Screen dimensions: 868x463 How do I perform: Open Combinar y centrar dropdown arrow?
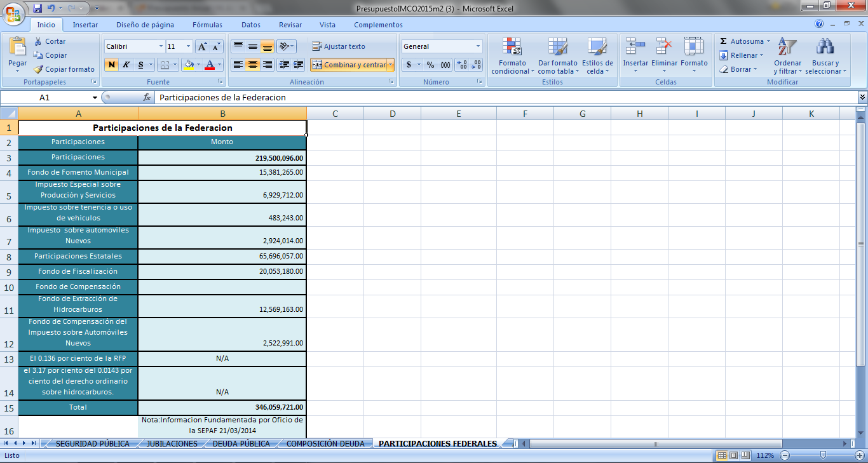[x=390, y=65]
